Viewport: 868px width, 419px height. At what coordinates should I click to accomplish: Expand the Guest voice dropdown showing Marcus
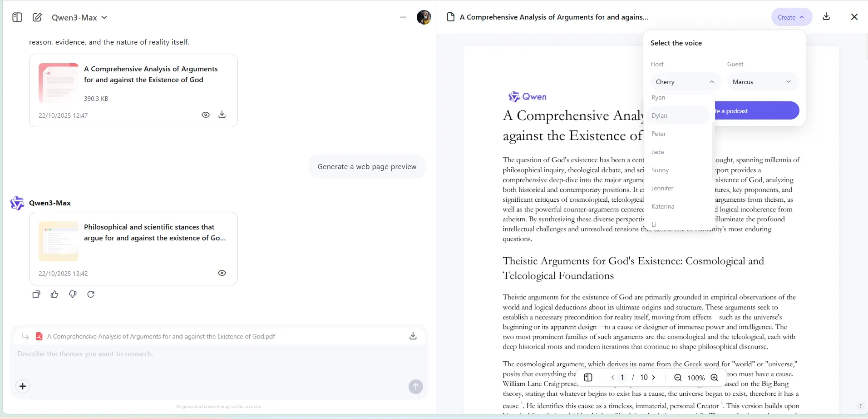[762, 82]
